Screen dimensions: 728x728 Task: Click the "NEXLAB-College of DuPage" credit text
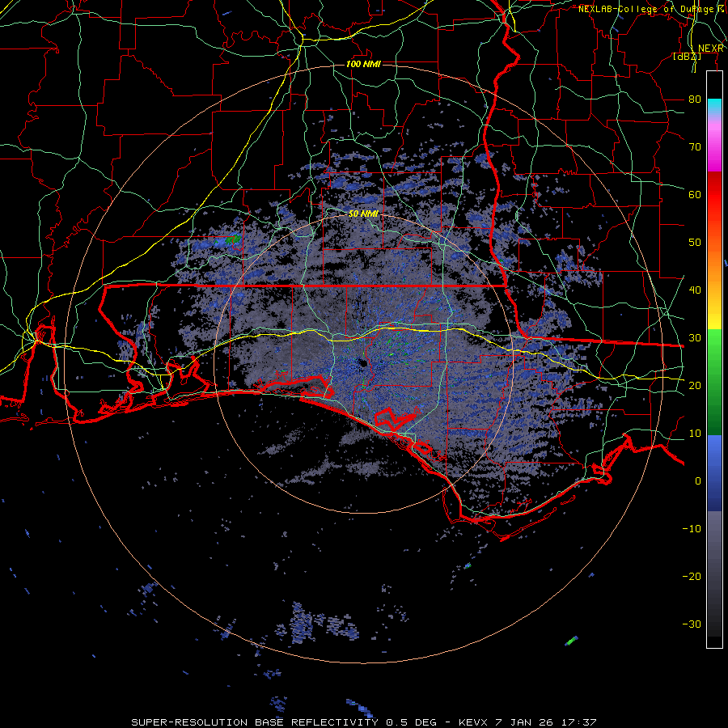click(x=645, y=9)
